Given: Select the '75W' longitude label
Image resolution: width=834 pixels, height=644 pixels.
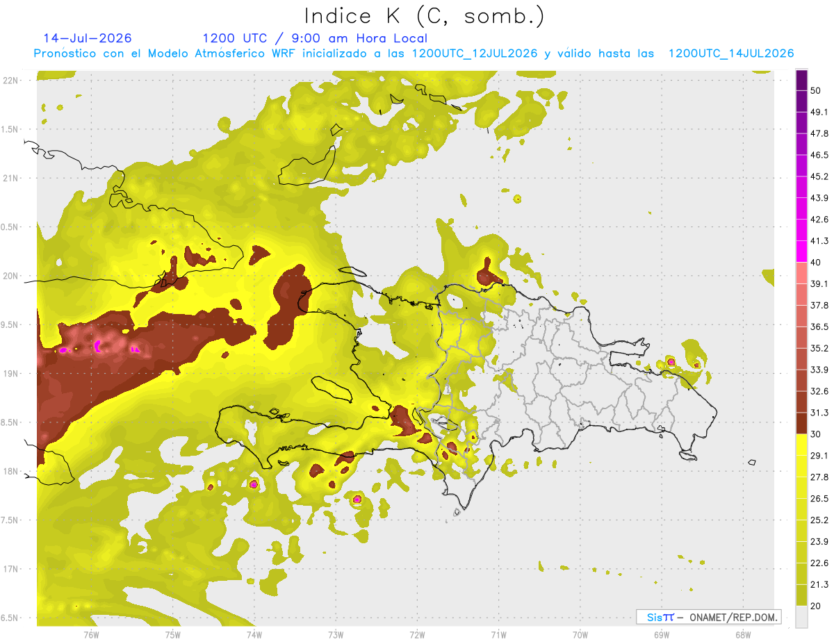Looking at the screenshot, I should pyautogui.click(x=172, y=634).
